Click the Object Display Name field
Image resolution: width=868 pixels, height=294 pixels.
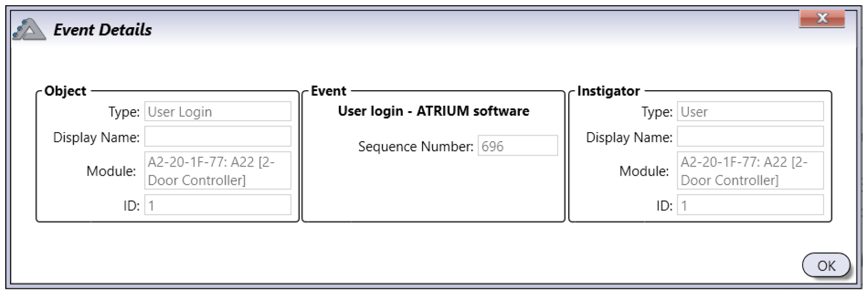pyautogui.click(x=218, y=136)
